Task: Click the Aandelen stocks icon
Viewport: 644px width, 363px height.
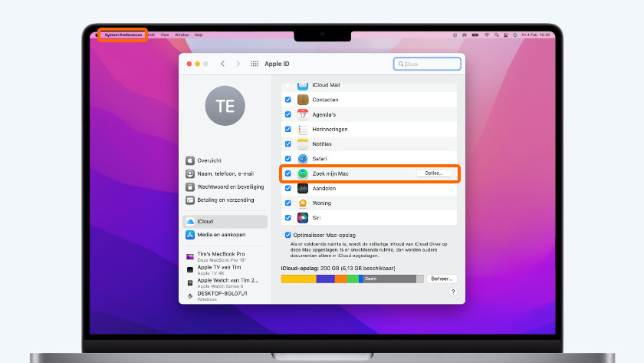Action: tap(303, 188)
